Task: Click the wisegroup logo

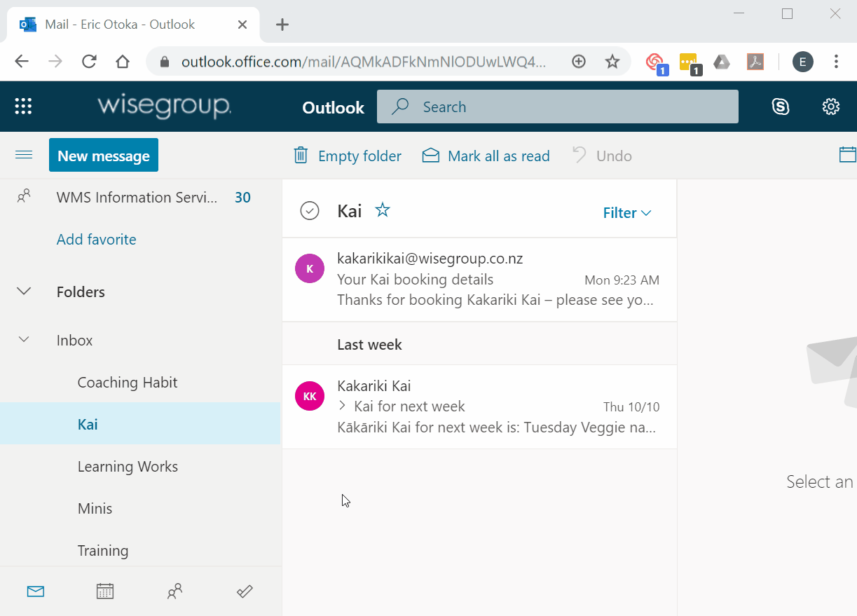Action: pos(164,107)
